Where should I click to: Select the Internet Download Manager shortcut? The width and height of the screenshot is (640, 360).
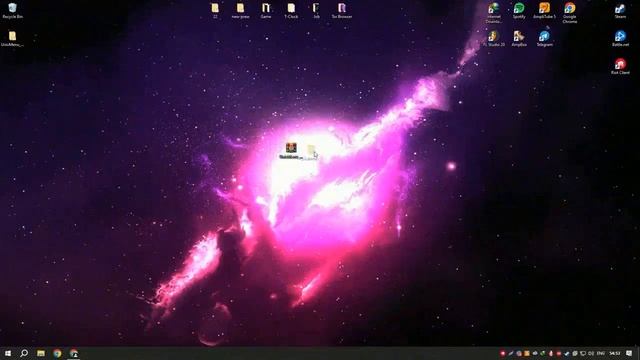coord(494,13)
